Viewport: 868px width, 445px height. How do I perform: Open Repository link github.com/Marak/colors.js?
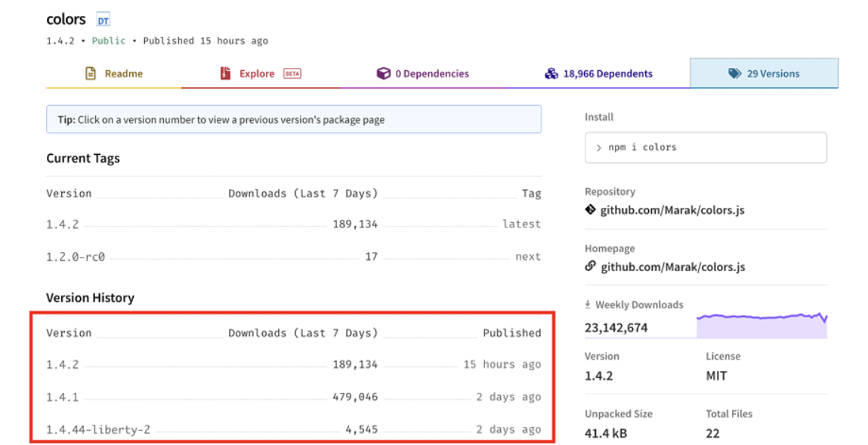pos(672,210)
